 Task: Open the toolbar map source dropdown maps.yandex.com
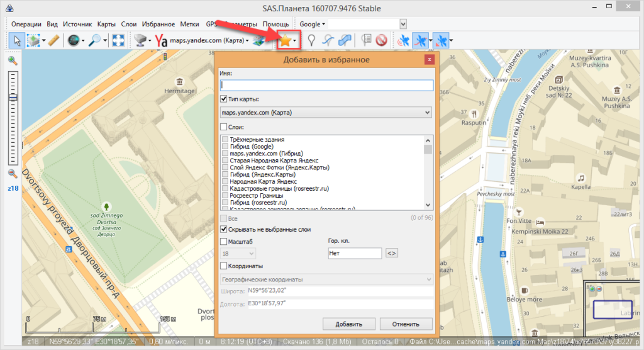tap(211, 41)
